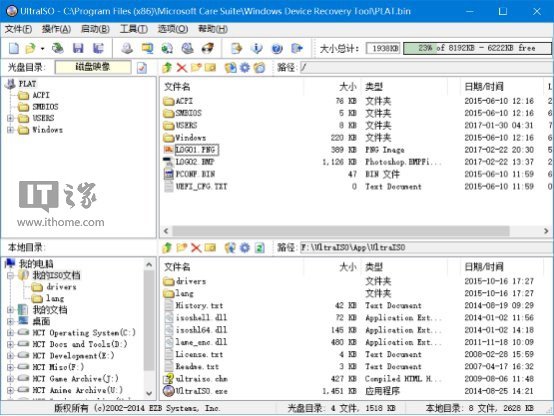Open the 操作(A) menu
This screenshot has width=554, height=416.
point(57,29)
